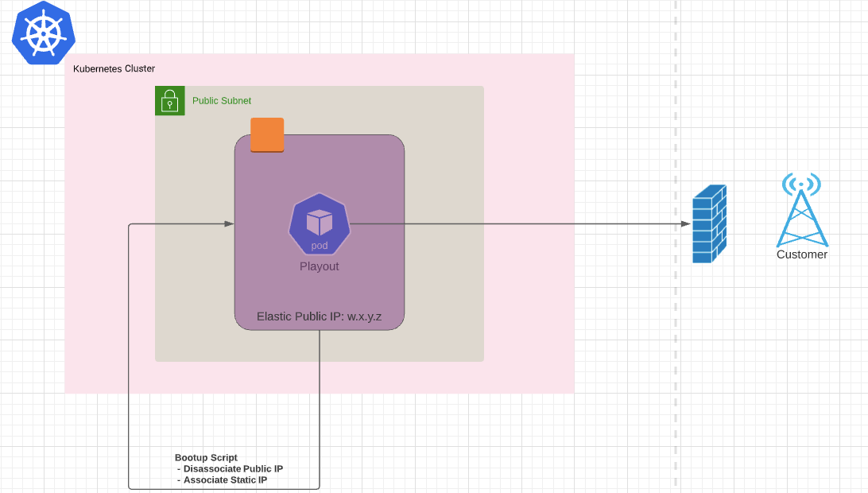
Task: Click the Playout label
Action: [319, 266]
